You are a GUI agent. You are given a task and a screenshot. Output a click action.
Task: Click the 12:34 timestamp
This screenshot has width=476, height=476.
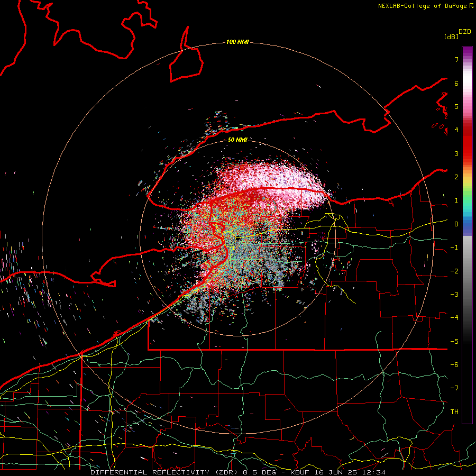[x=373, y=472]
